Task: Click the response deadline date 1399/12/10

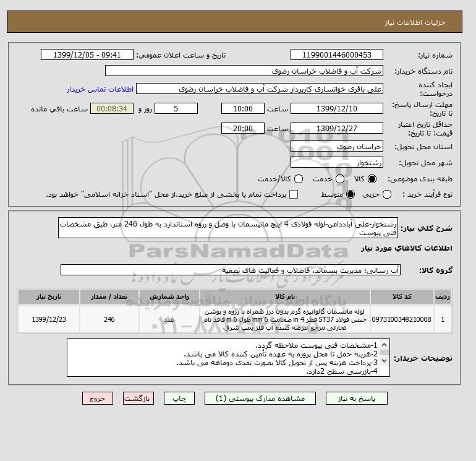Action: tap(337, 108)
